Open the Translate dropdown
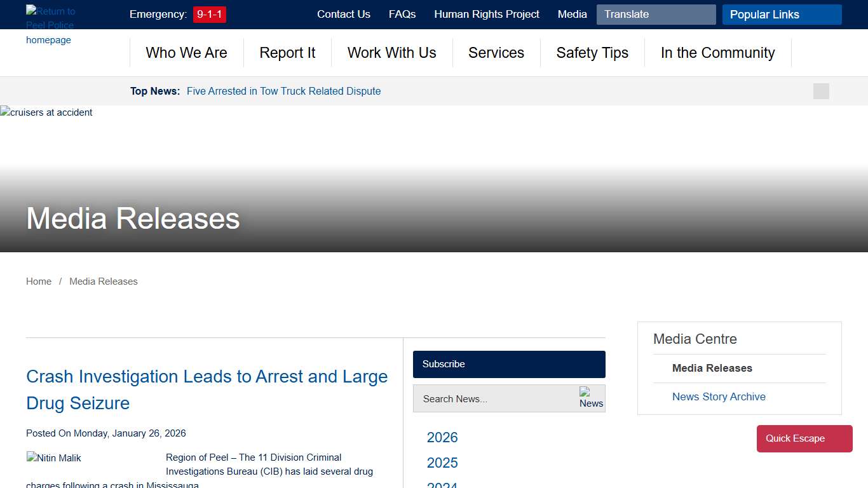This screenshot has width=868, height=488. pyautogui.click(x=656, y=14)
